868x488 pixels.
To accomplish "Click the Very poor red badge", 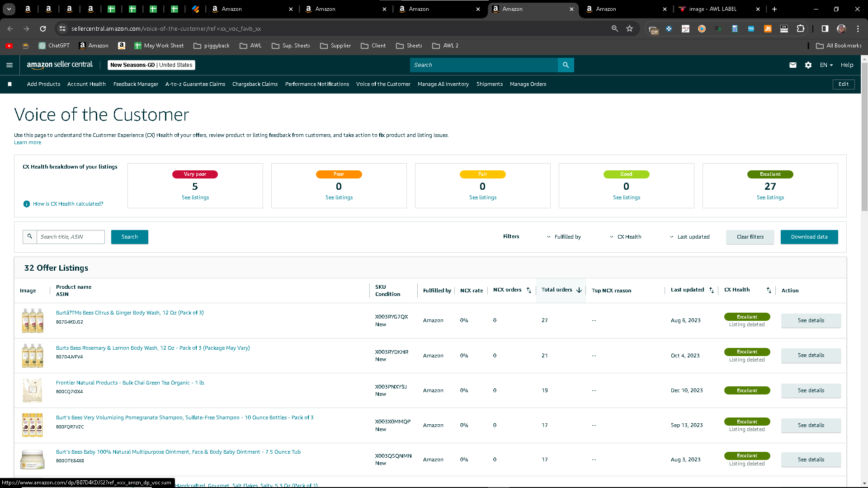I will tap(195, 174).
